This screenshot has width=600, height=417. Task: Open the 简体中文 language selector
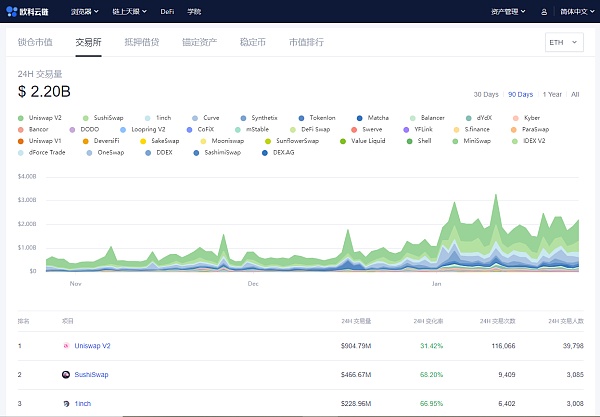pos(575,12)
